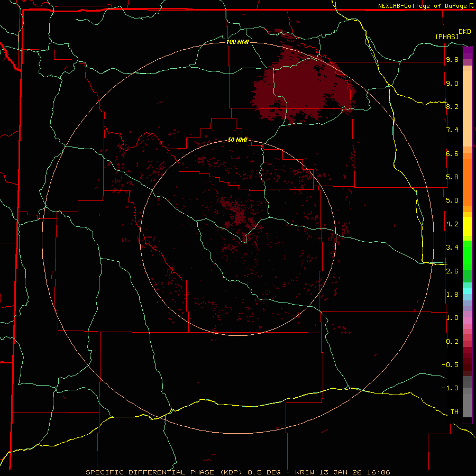
Task: Select the 5.0 legend value
Action: point(452,200)
